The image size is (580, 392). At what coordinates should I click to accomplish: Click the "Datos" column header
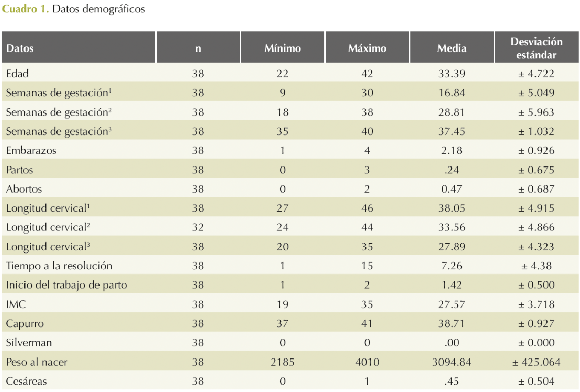[x=20, y=49]
